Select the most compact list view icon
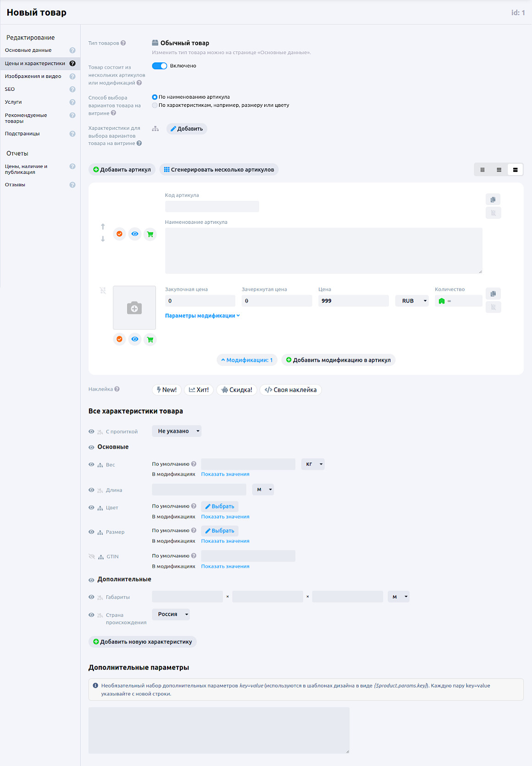Image resolution: width=532 pixels, height=766 pixels. (482, 170)
